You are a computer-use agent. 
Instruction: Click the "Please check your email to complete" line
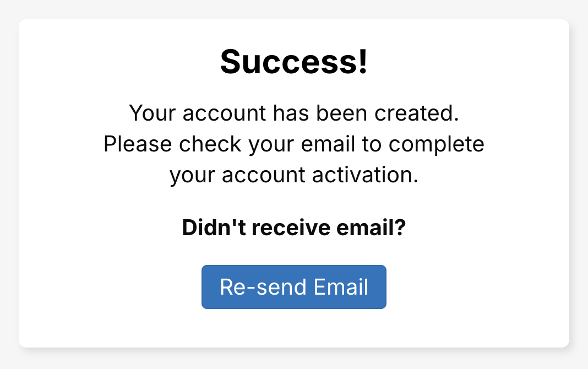click(x=294, y=144)
